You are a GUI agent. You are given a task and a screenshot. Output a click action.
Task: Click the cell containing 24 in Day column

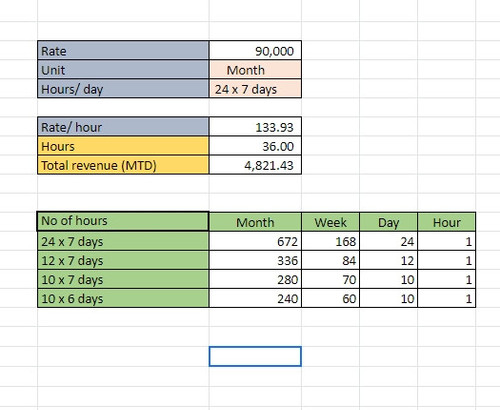[x=388, y=241]
